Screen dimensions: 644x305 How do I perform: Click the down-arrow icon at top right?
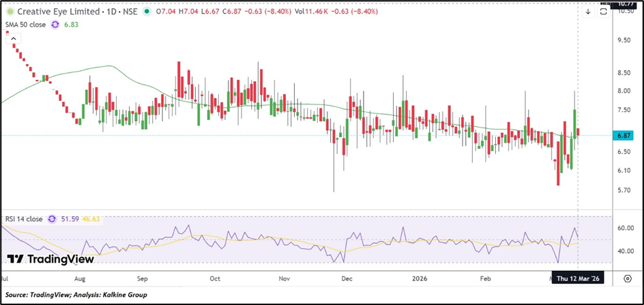point(588,12)
